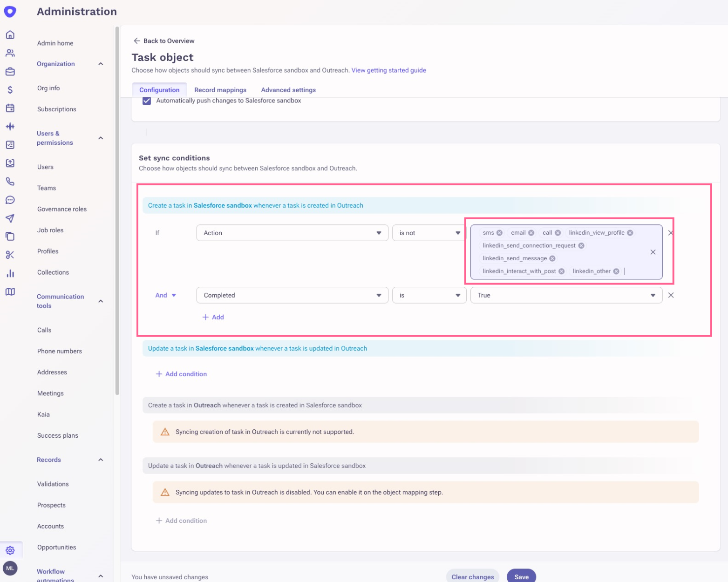Open the Action field dropdown

tap(292, 233)
